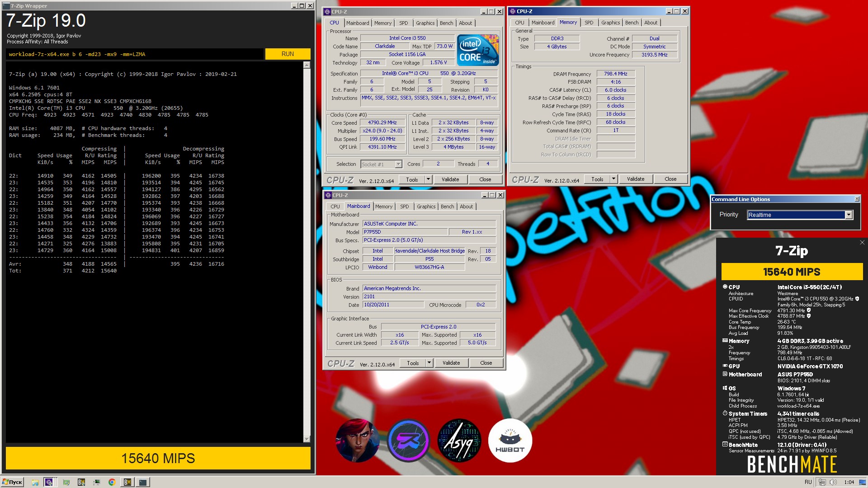Click the Asyq circular logo
This screenshot has height=488, width=868.
[x=459, y=441]
